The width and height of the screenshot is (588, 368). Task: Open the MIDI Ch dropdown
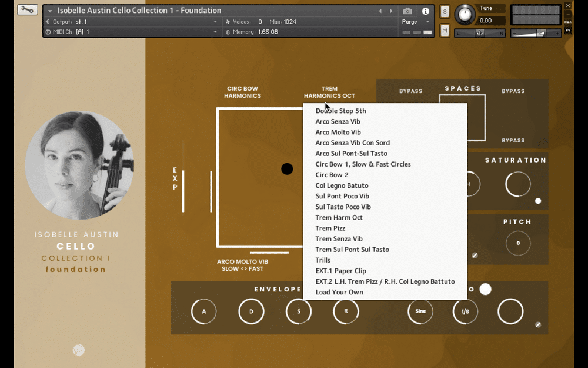(x=131, y=32)
